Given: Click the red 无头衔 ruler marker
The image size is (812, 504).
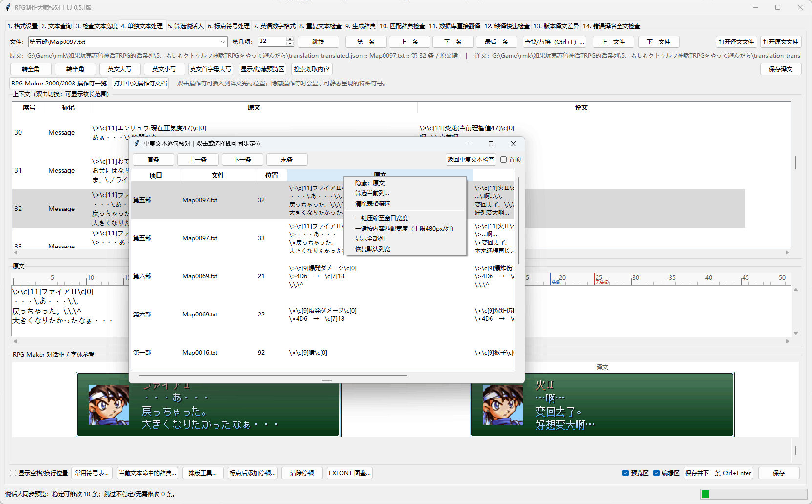Looking at the screenshot, I should click(601, 280).
